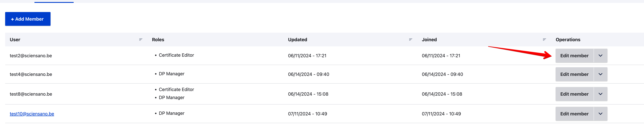644x134 pixels.
Task: Sort table by Joined column icon
Action: point(544,39)
